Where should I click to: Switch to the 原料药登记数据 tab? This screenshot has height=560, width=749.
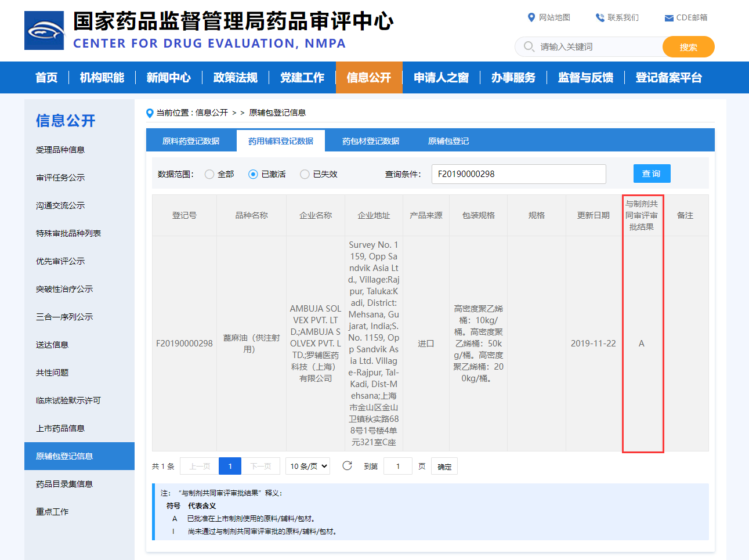(x=191, y=140)
